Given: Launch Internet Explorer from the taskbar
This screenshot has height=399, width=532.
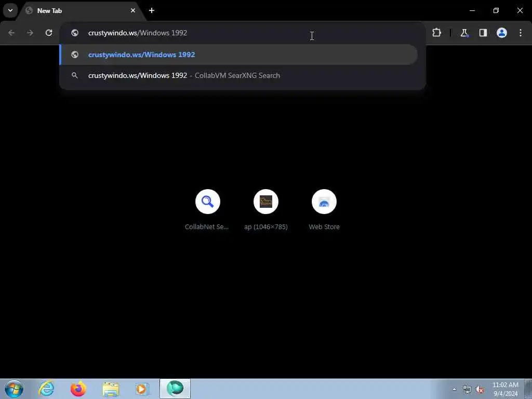Looking at the screenshot, I should pyautogui.click(x=46, y=389).
